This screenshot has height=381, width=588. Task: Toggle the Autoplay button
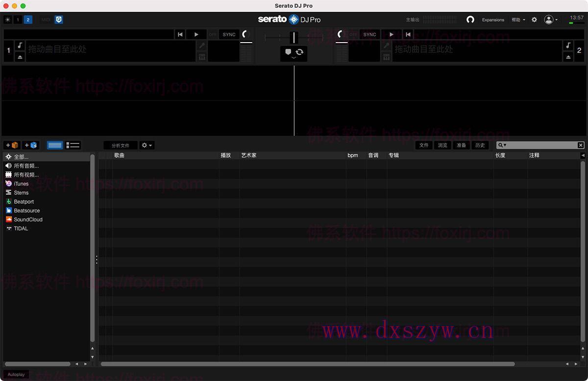pos(16,375)
